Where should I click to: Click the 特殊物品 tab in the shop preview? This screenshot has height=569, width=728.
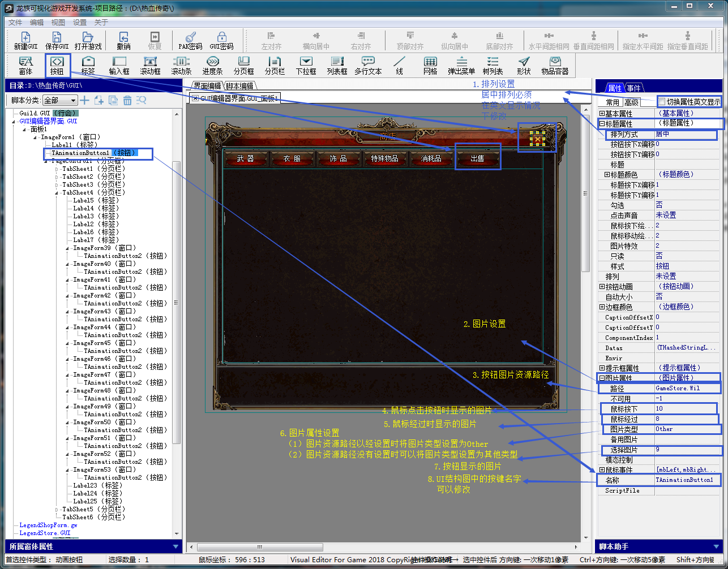click(x=385, y=159)
